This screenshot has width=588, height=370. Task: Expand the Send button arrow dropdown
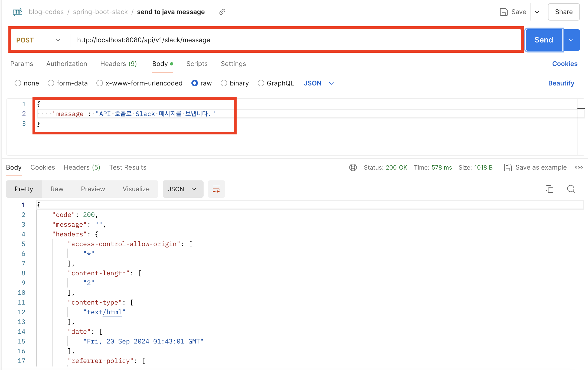[x=571, y=40]
